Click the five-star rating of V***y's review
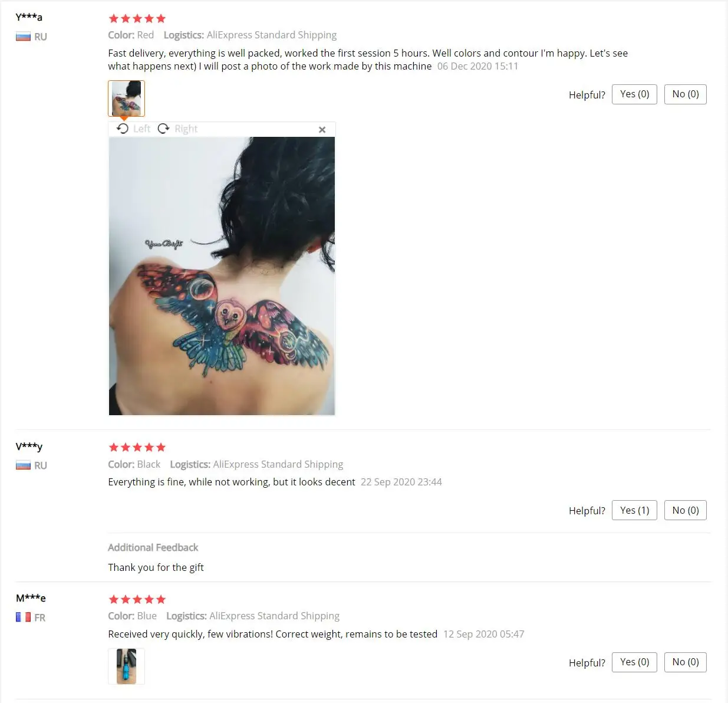 pos(137,447)
